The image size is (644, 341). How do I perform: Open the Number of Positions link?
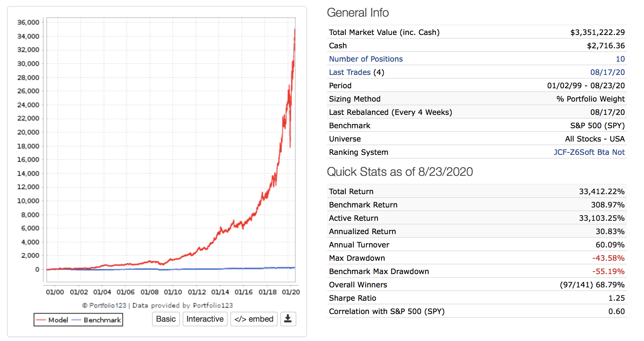(x=366, y=59)
